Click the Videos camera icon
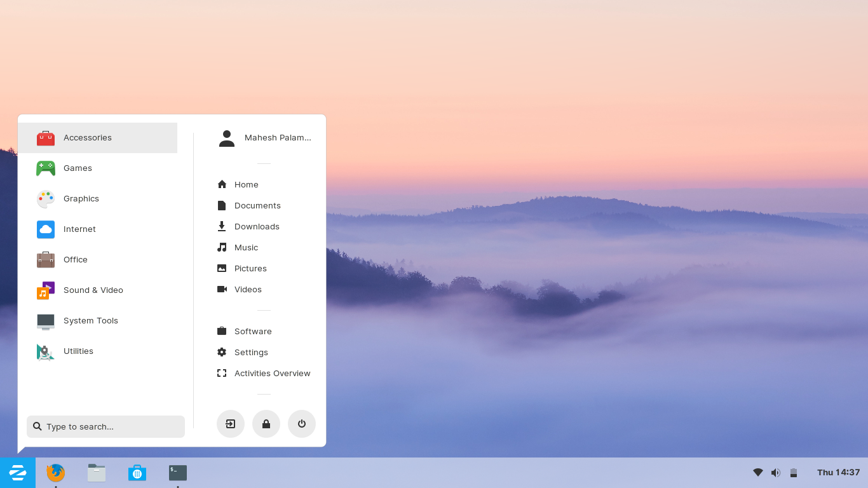This screenshot has width=868, height=488. 222,289
